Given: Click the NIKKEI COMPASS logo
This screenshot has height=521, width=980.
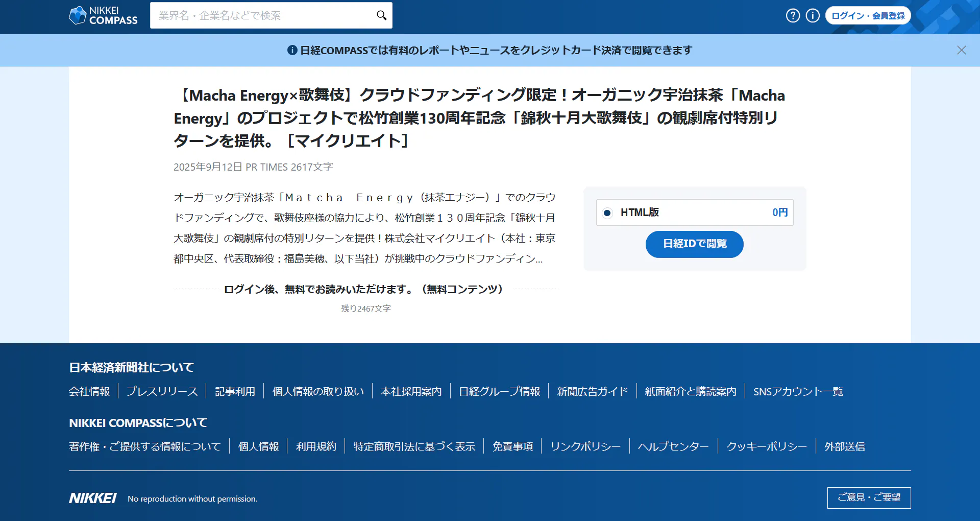Looking at the screenshot, I should click(x=103, y=15).
